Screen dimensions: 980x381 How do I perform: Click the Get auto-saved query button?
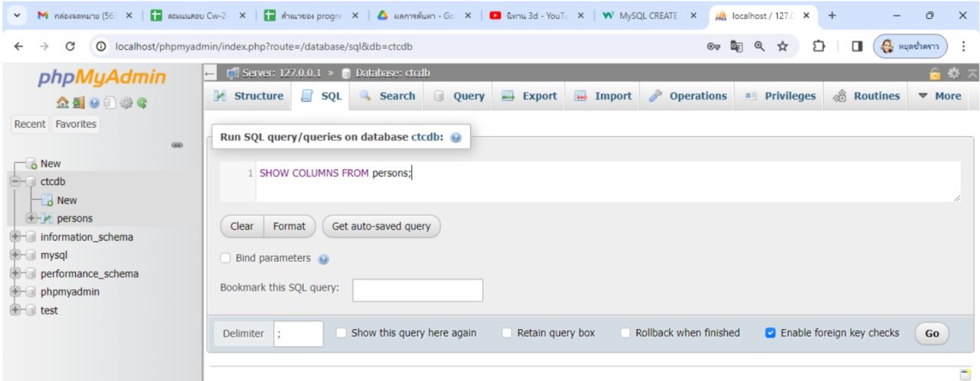(x=381, y=226)
